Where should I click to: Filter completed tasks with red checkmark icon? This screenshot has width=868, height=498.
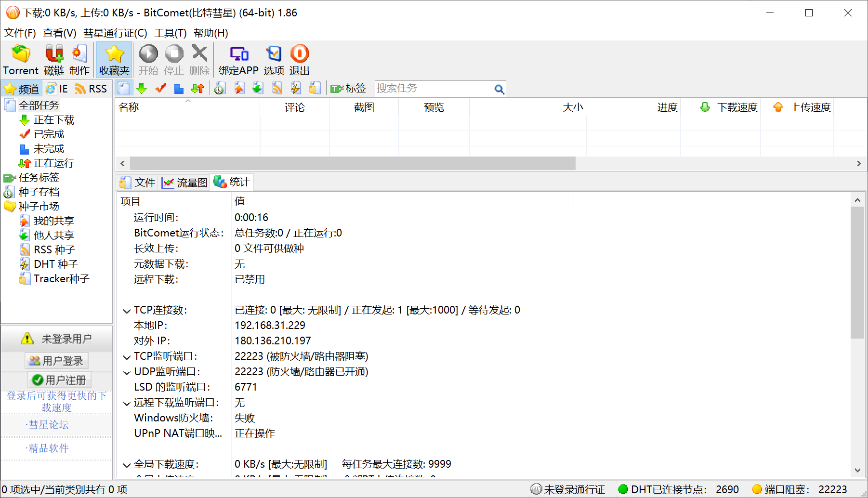click(160, 88)
